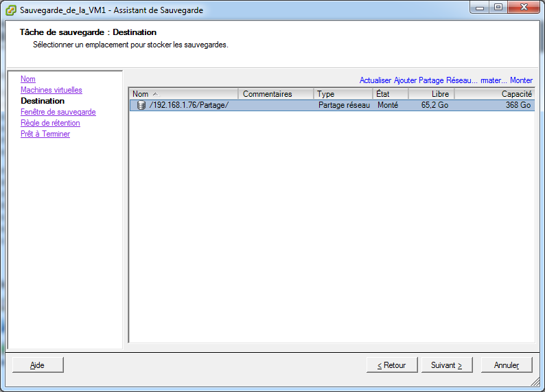Click the datastore icon beside /192.168.1.76/Partage/
This screenshot has width=545, height=392.
tap(141, 105)
